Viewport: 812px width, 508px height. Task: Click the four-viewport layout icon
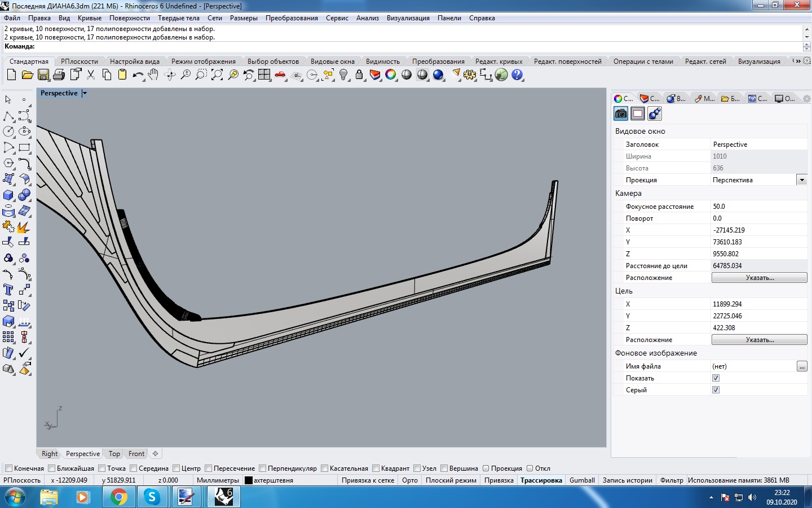(x=264, y=75)
